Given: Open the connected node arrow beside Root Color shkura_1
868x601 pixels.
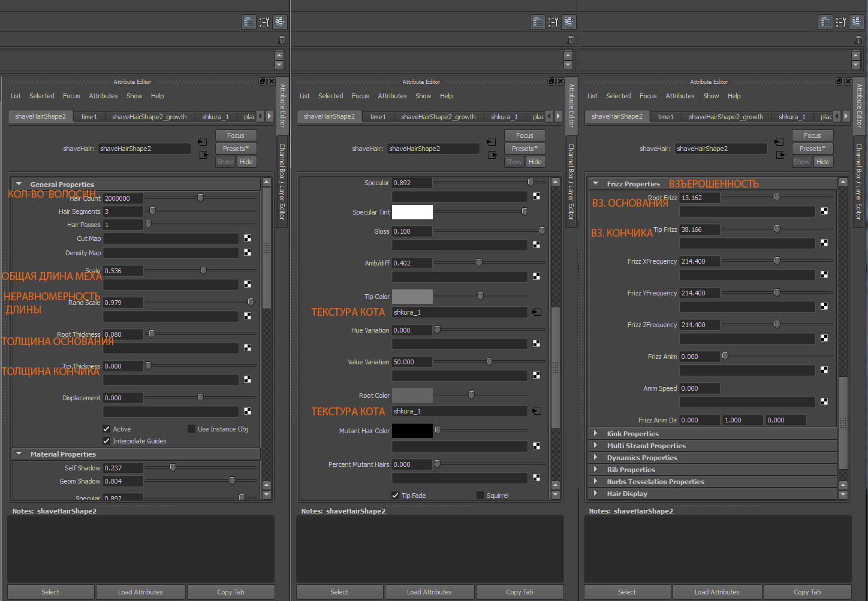Looking at the screenshot, I should coord(537,411).
